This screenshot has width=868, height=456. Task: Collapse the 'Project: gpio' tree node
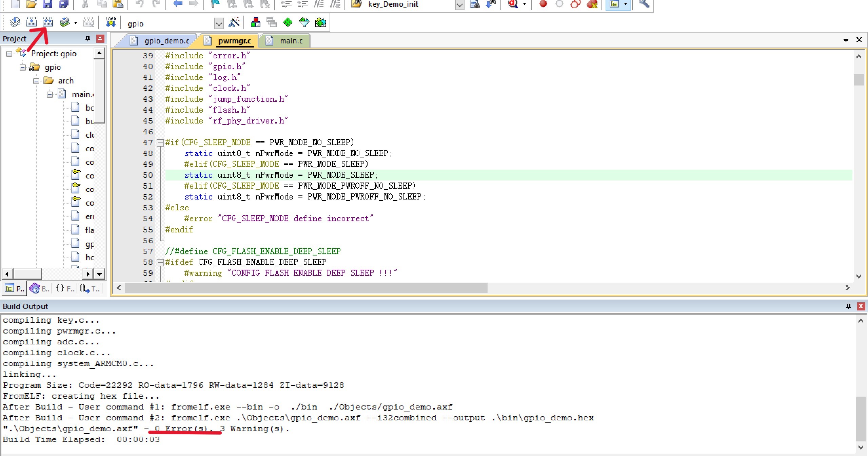(9, 54)
